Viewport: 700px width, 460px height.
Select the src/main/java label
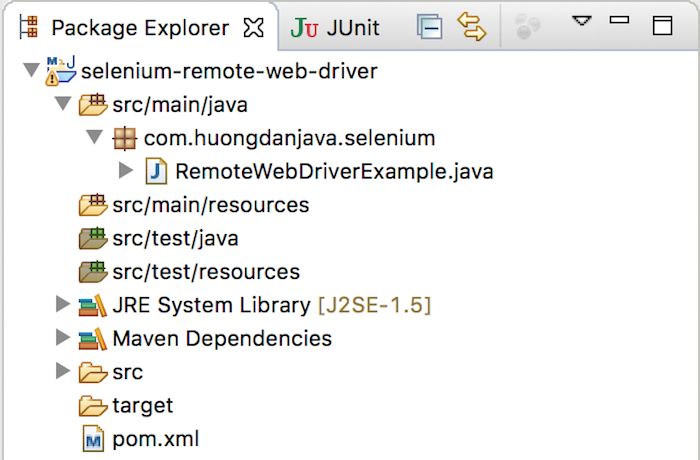coord(180,105)
